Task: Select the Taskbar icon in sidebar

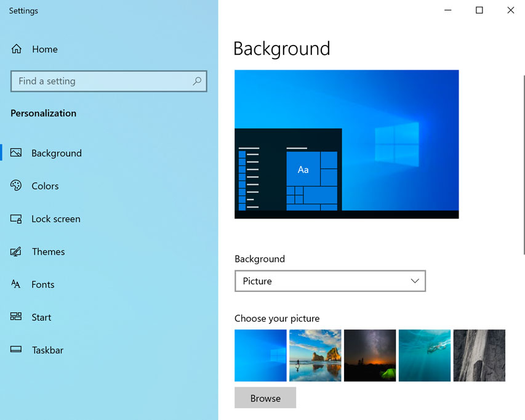Action: pos(17,350)
